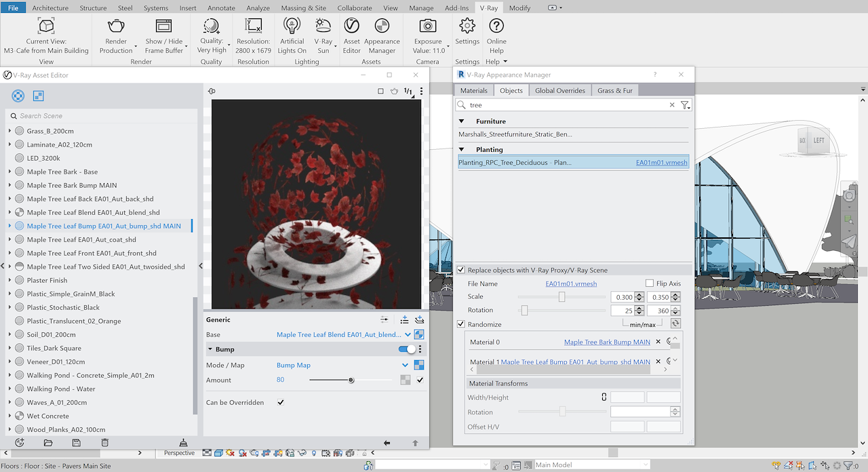Viewport: 868px width, 472px height.
Task: Open the Base material dropdown arrow
Action: 408,334
